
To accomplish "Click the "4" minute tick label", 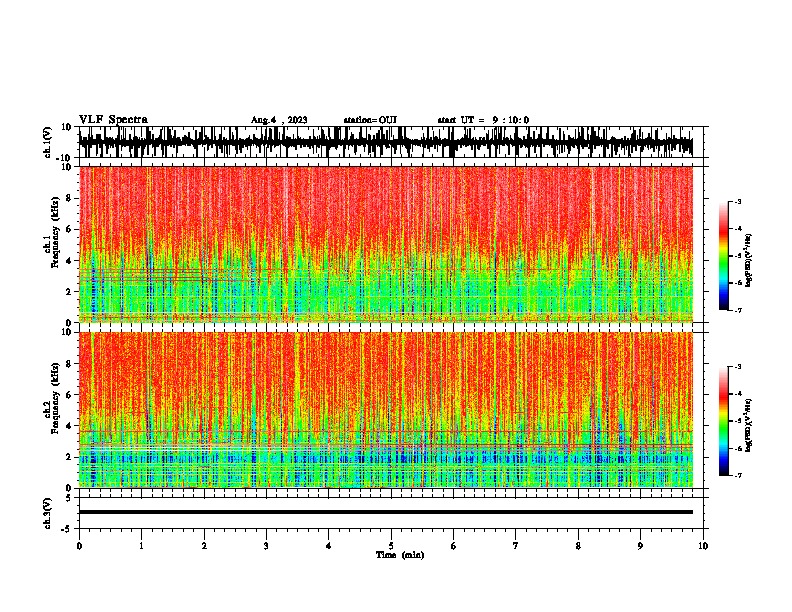I will (329, 546).
